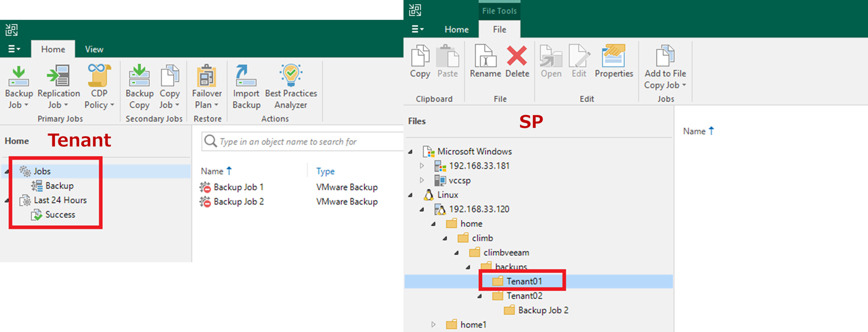Launch the Best Practices Analyzer
The height and width of the screenshot is (332, 868).
(291, 87)
